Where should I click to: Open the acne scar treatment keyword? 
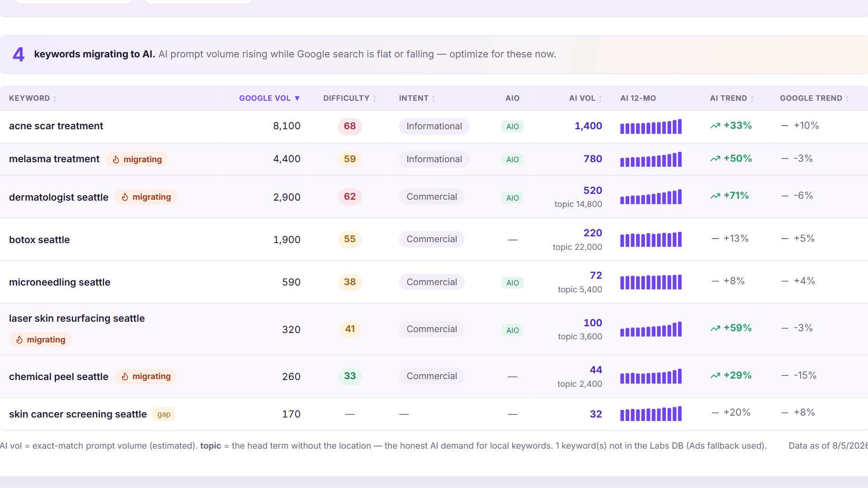pos(56,126)
